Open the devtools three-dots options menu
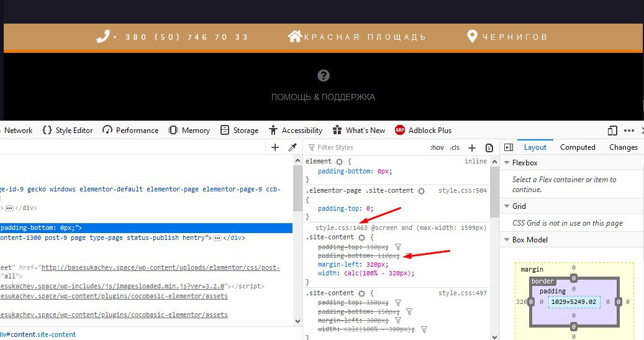This screenshot has height=340, width=644. 629,131
